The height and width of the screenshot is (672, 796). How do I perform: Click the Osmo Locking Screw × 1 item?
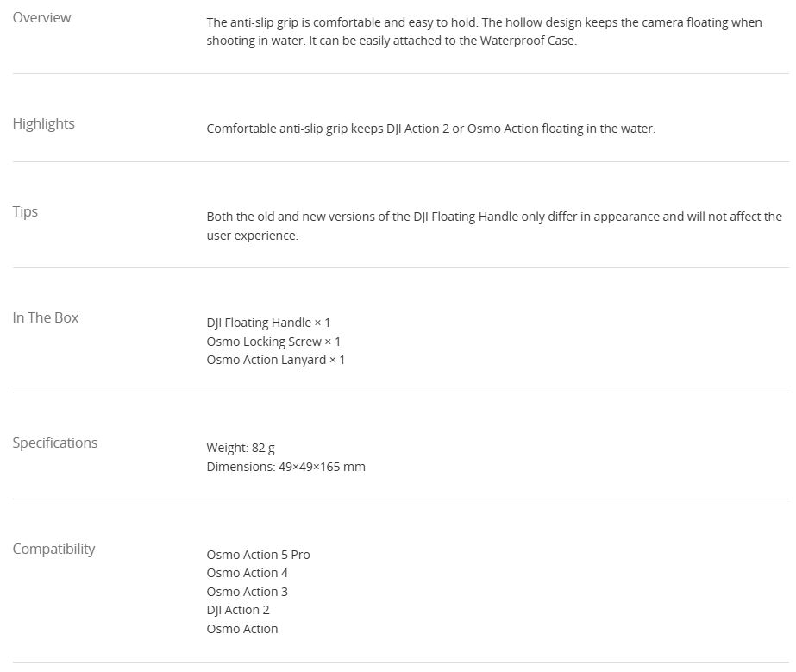tap(273, 342)
